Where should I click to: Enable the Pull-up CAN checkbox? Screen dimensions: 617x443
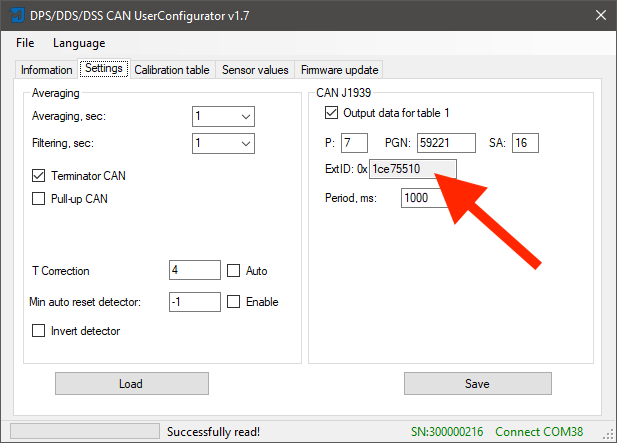point(40,198)
